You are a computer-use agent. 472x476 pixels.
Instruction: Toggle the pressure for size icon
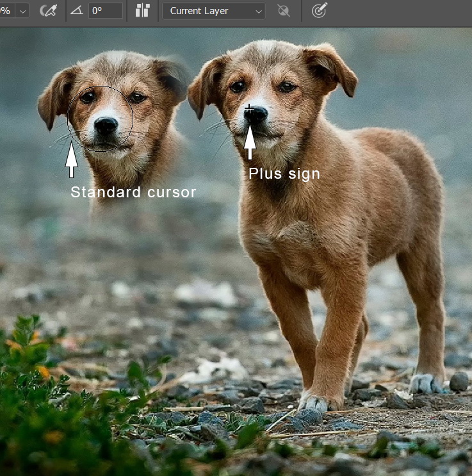pos(320,11)
